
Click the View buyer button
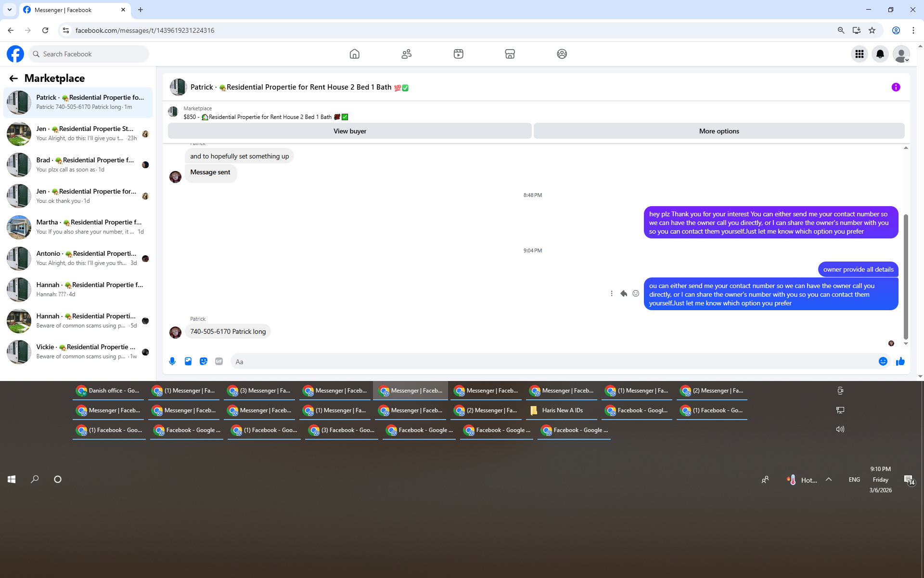click(x=350, y=131)
